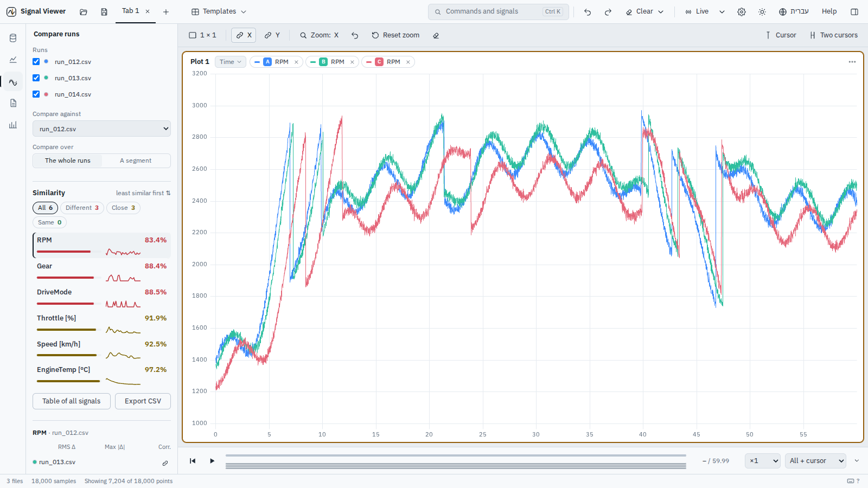868x488 pixels.
Task: Filter similarity by Different 3
Action: point(82,208)
